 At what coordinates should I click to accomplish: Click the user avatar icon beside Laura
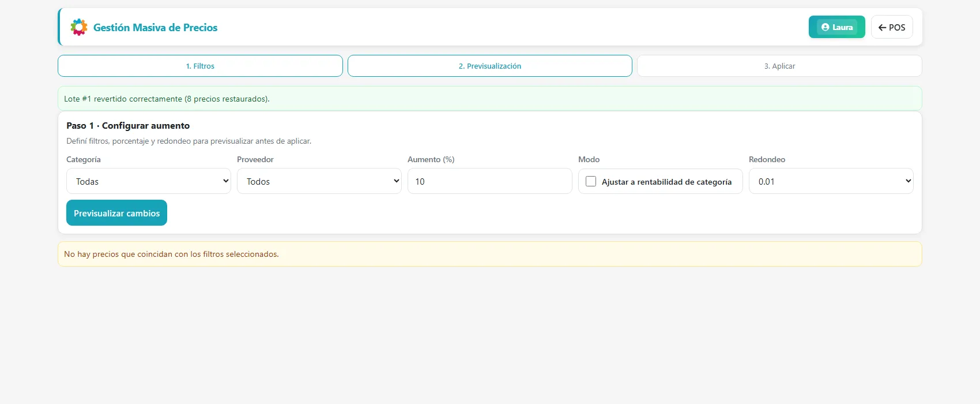click(x=825, y=27)
